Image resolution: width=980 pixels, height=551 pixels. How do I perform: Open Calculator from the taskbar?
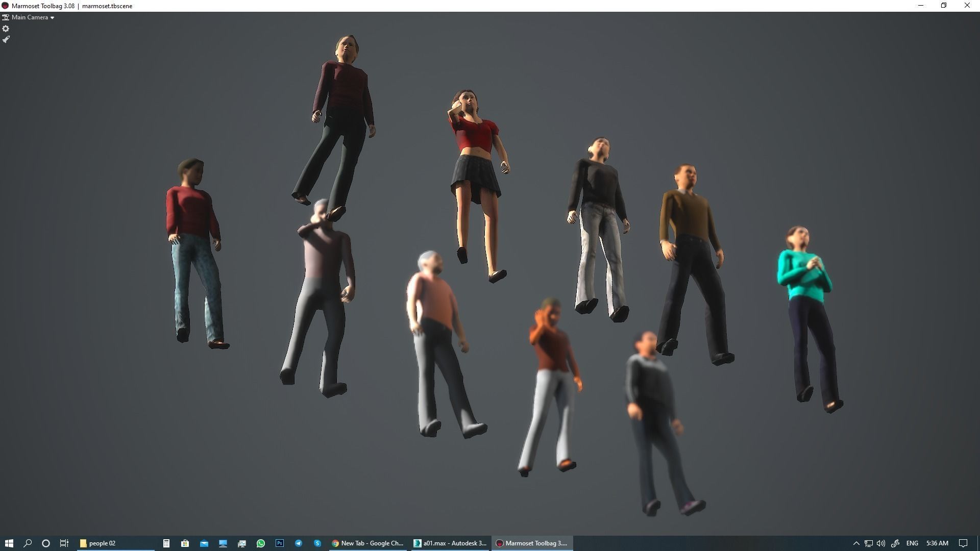click(166, 543)
